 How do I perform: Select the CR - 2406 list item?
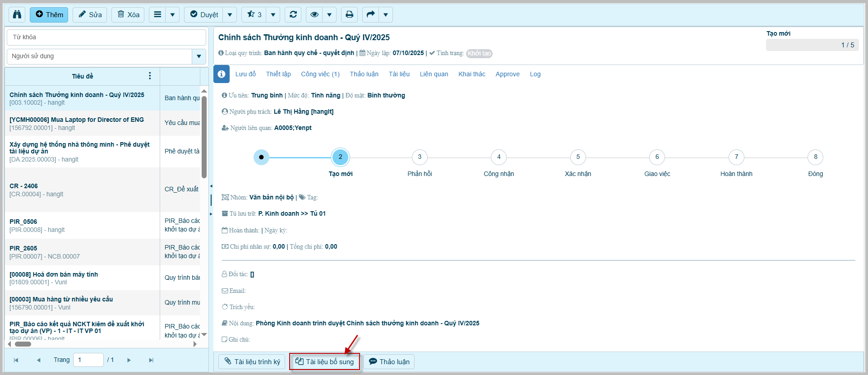tap(81, 190)
